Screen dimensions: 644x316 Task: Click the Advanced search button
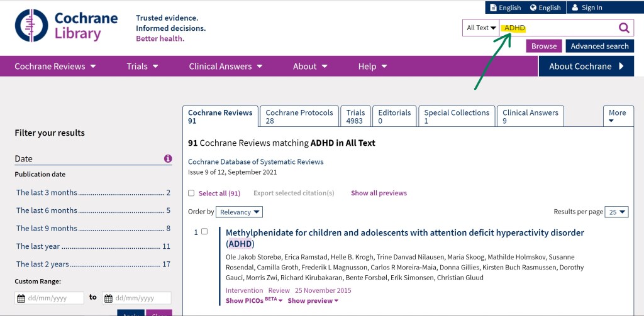(599, 46)
